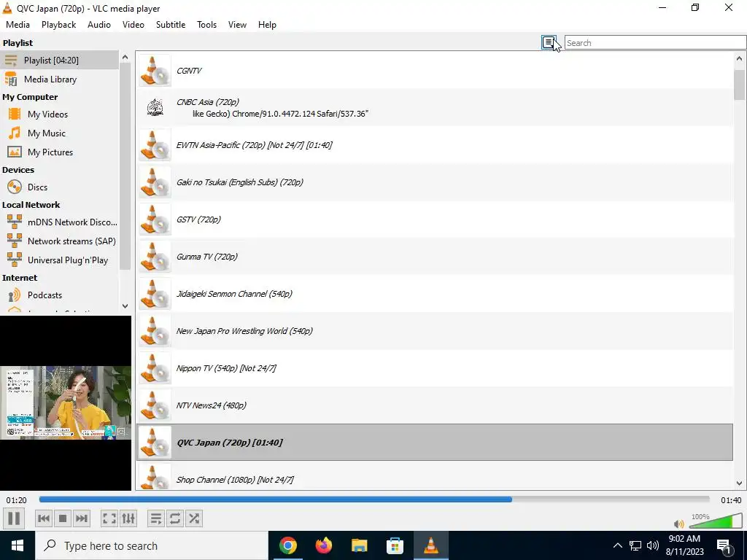The width and height of the screenshot is (747, 560).
Task: Click the QVC Japan video preview
Action: point(66,402)
